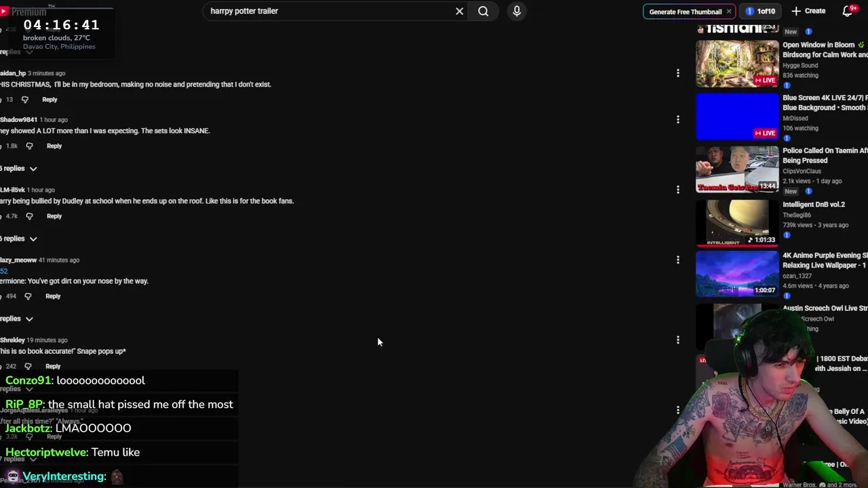Image resolution: width=868 pixels, height=488 pixels.
Task: Open Open Window in Bloom live video thumbnail
Action: 737,64
